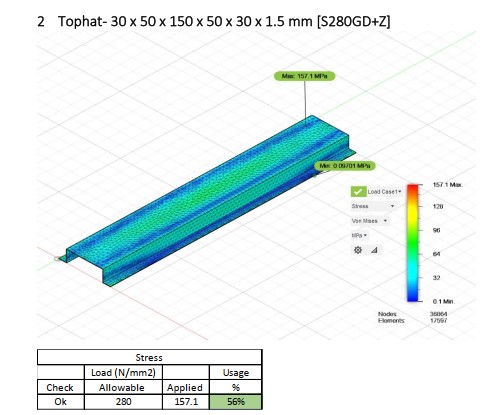Open the MPa units dropdown
Image resolution: width=502 pixels, height=415 pixels.
(359, 235)
